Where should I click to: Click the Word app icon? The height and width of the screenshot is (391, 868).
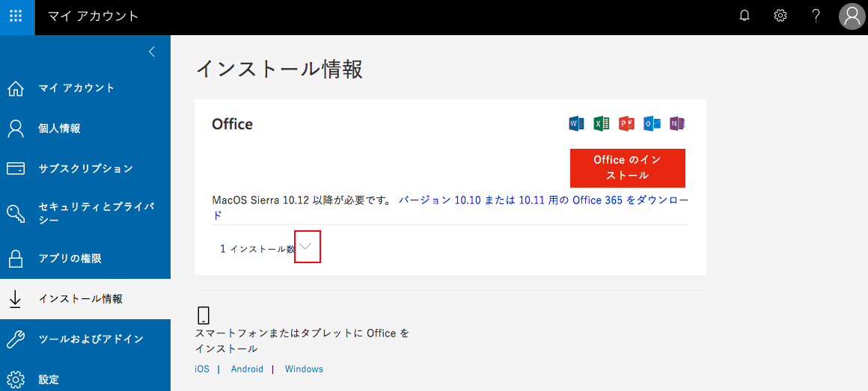coord(576,123)
